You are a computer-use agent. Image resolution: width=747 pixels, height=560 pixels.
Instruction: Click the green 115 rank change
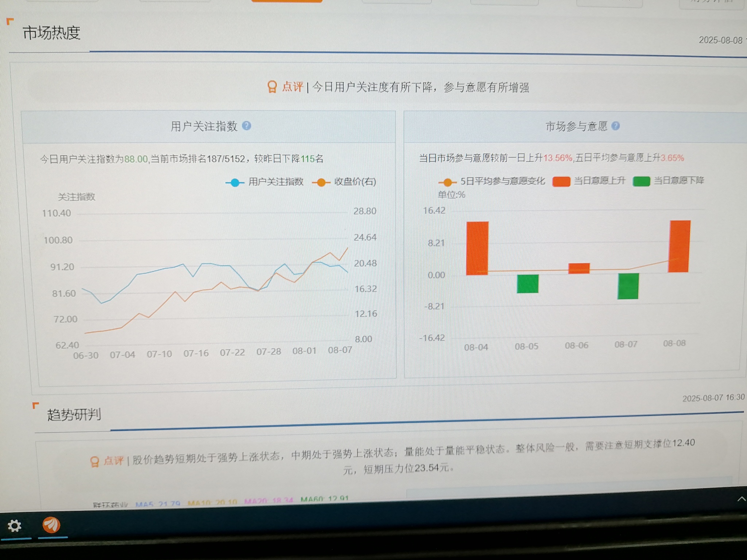307,159
